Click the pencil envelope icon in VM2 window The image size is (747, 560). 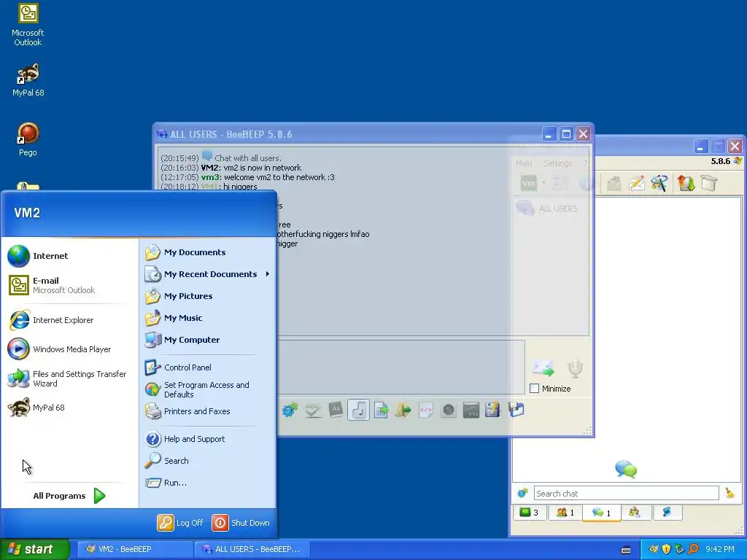[637, 183]
